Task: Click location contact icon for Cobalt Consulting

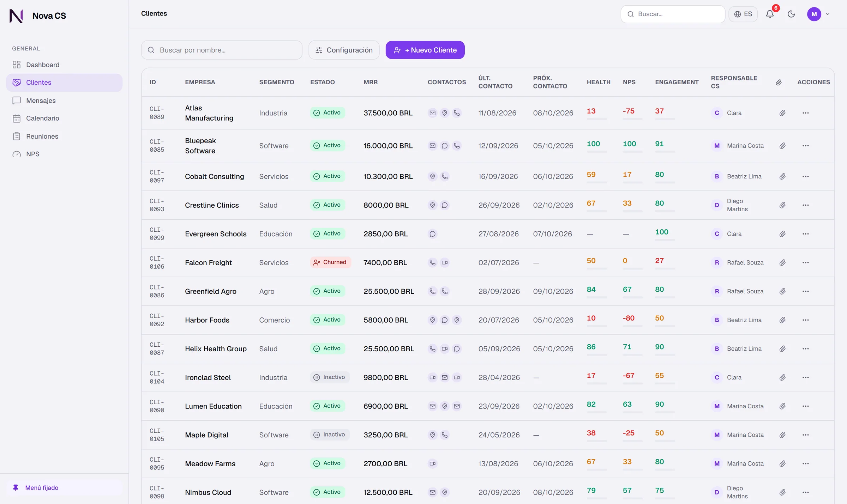Action: [x=432, y=176]
